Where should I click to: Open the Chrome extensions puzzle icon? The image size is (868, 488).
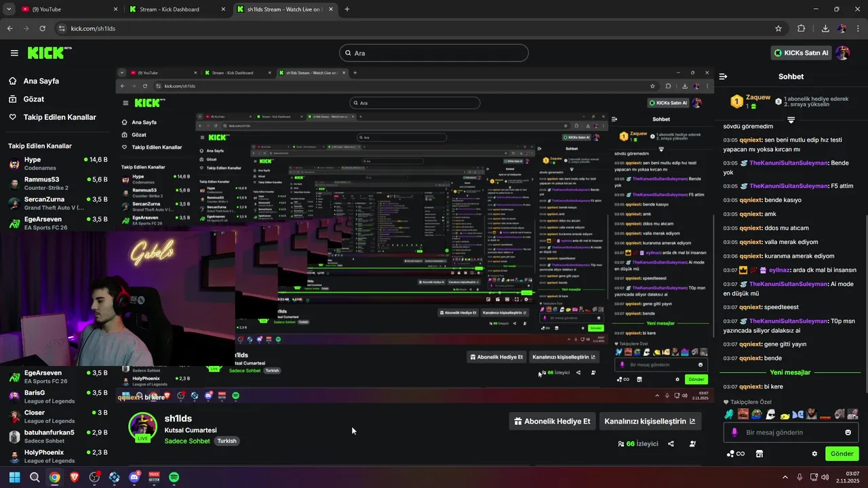802,28
